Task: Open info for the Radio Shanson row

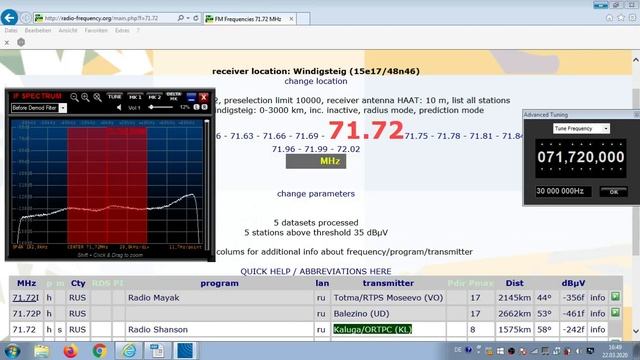Action: [598, 329]
